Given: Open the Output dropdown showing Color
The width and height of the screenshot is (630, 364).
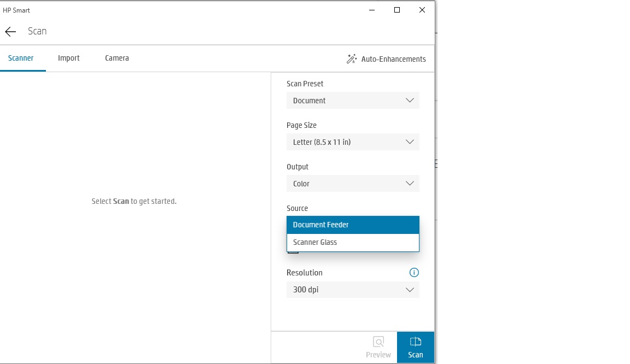Looking at the screenshot, I should tap(353, 184).
